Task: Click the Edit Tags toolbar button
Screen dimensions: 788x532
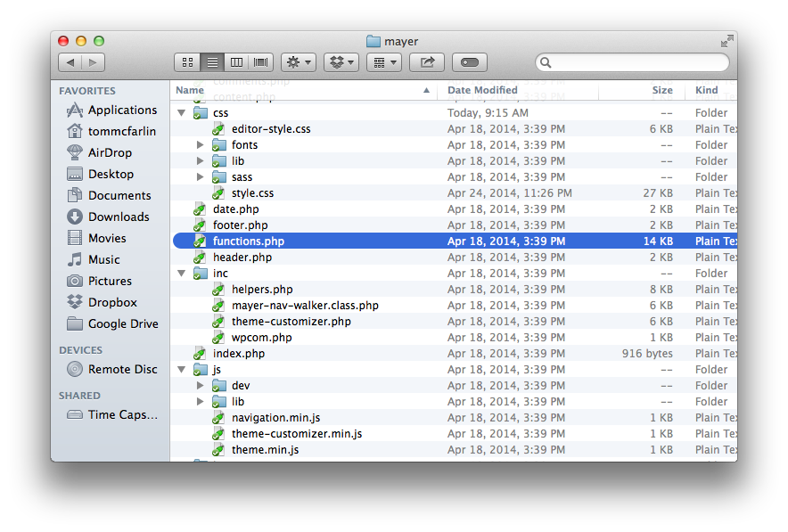Action: click(470, 62)
